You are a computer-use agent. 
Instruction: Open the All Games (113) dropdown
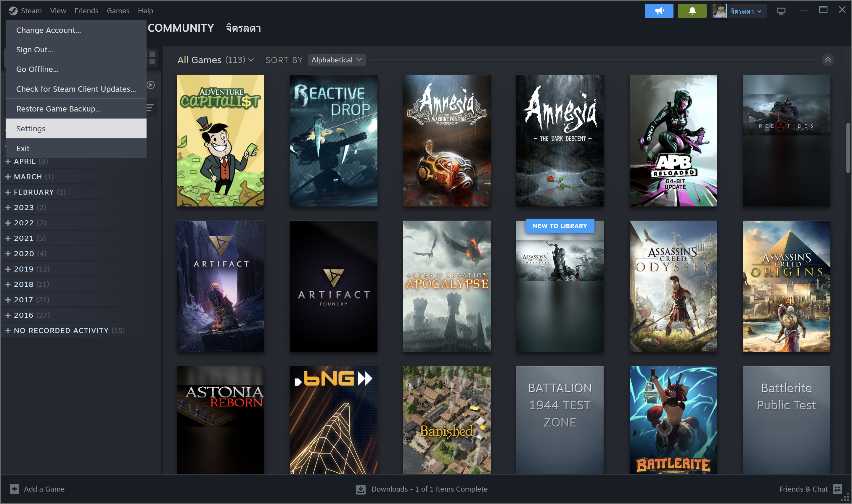tap(216, 60)
